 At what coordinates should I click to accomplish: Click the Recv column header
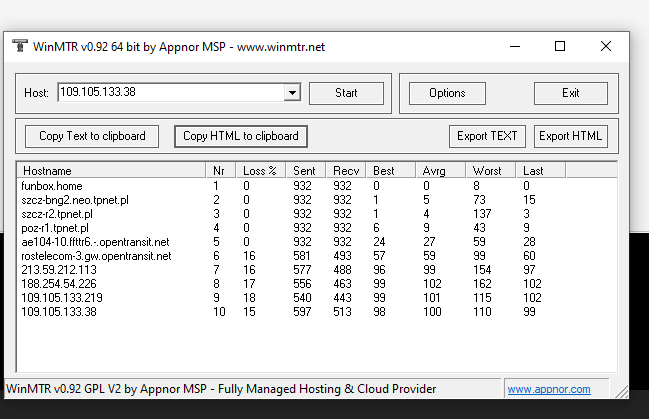346,171
